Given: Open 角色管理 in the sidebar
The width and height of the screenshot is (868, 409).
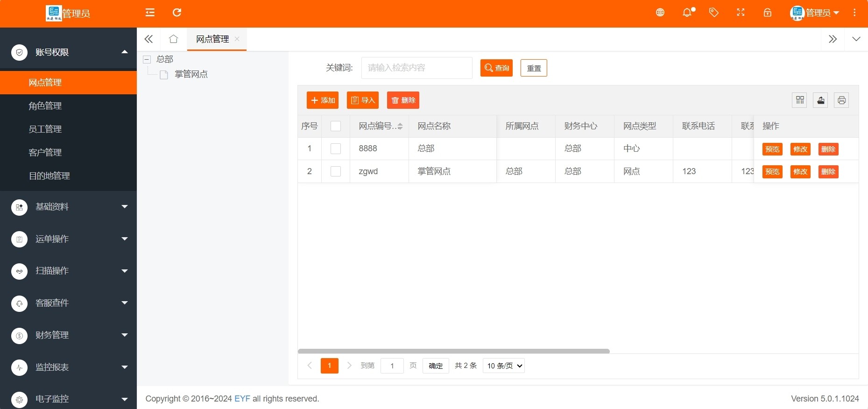Looking at the screenshot, I should [68, 106].
